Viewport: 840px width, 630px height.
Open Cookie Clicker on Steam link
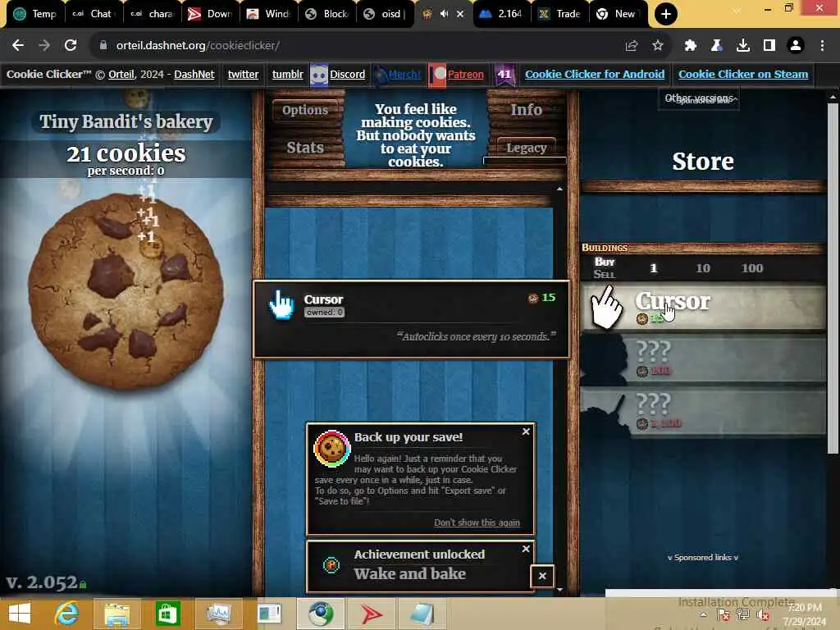(x=743, y=75)
